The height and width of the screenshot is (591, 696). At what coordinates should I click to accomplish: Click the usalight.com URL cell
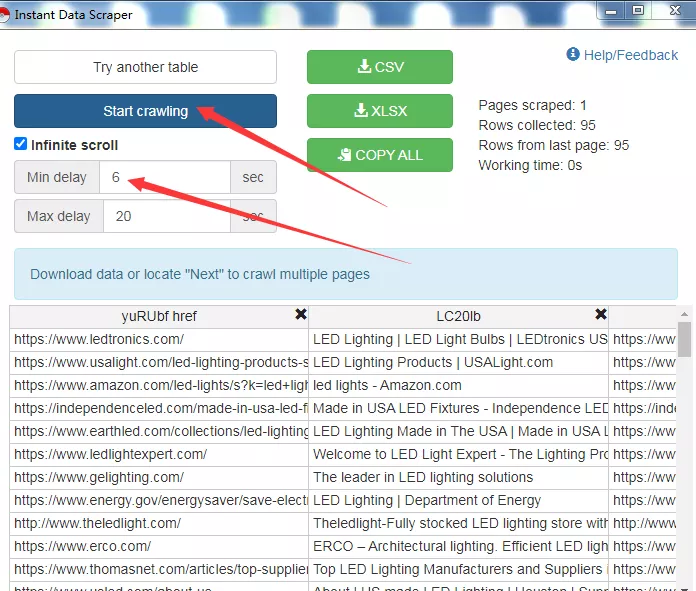pyautogui.click(x=159, y=363)
